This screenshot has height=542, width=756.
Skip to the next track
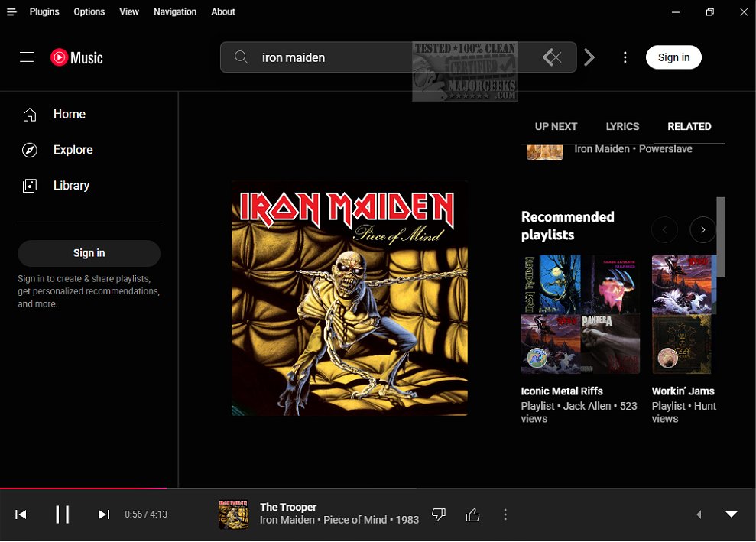(104, 514)
